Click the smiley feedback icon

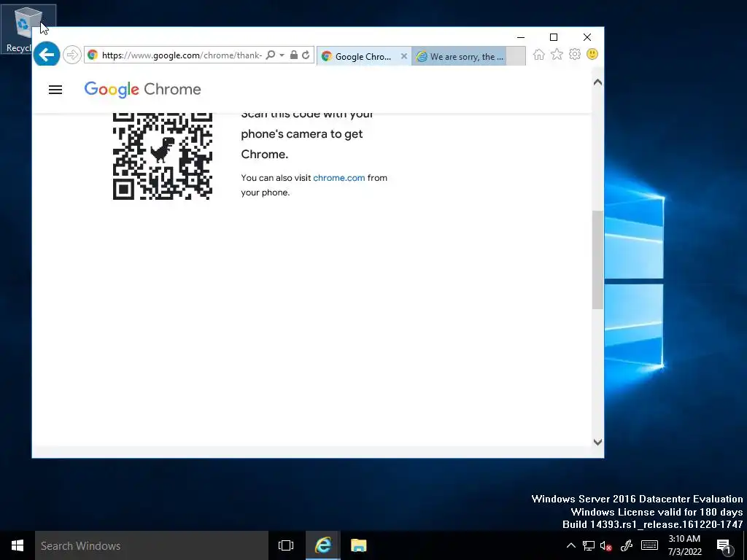click(x=592, y=54)
